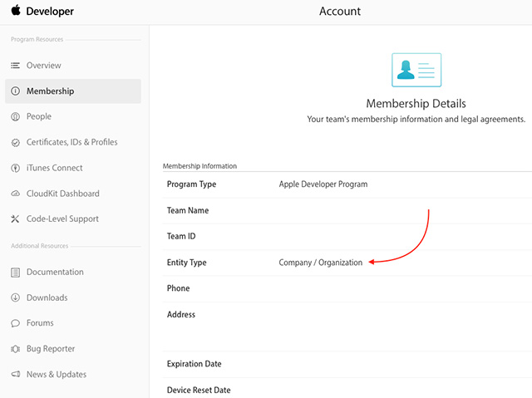Click the Forums speech bubble icon
532x398 pixels.
pyautogui.click(x=15, y=323)
